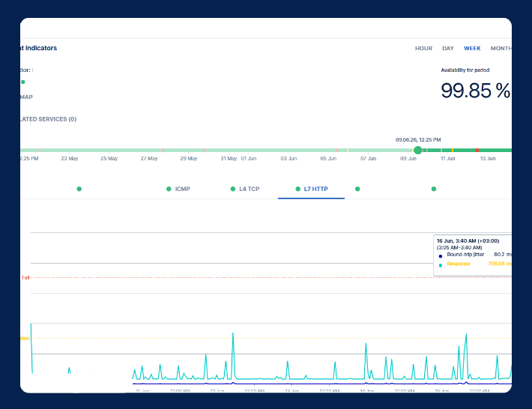532x409 pixels.
Task: Click the blue jitter legend dot
Action: pyautogui.click(x=441, y=256)
